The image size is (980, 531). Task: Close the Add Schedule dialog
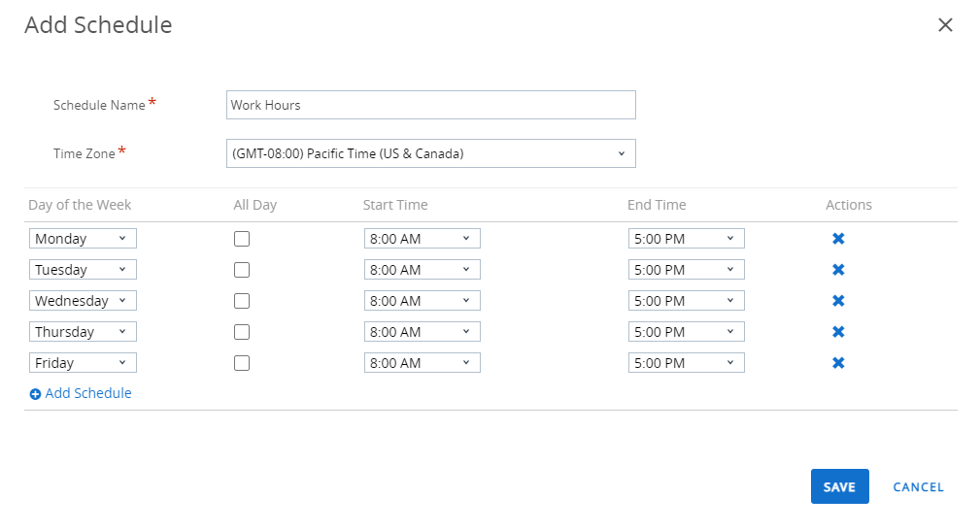(x=945, y=25)
